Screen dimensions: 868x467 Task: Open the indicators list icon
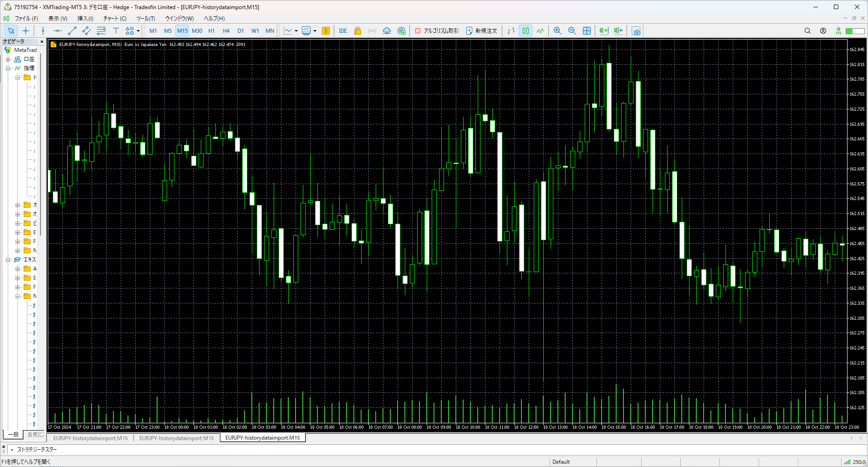click(306, 31)
